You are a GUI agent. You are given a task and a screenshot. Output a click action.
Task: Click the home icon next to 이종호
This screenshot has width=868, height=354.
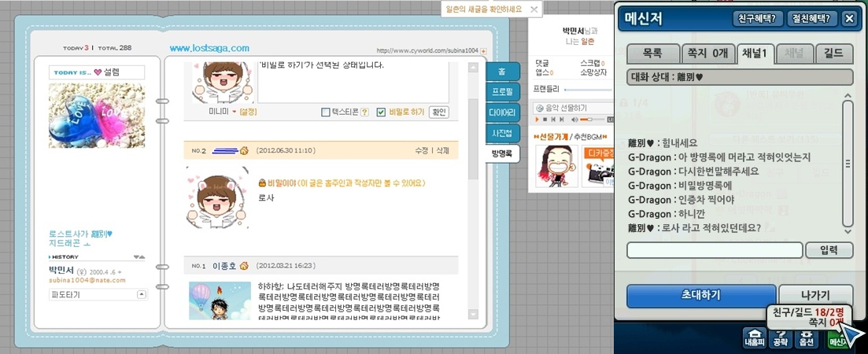[244, 266]
